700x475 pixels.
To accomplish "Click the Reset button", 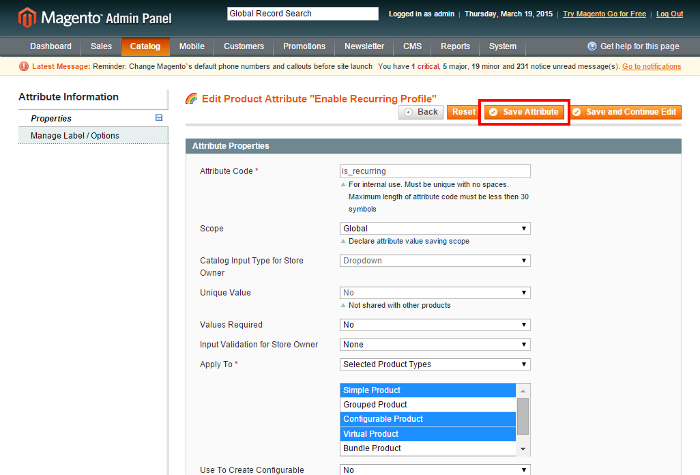I will [463, 112].
